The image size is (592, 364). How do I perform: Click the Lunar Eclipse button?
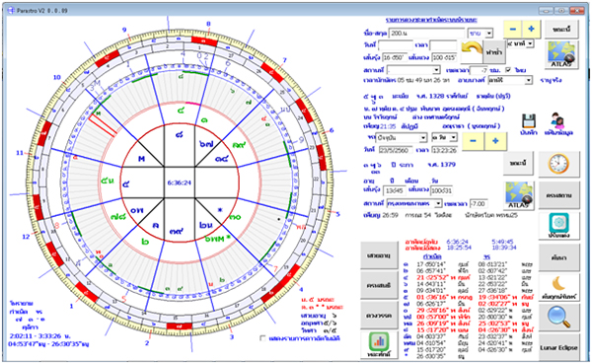(558, 347)
